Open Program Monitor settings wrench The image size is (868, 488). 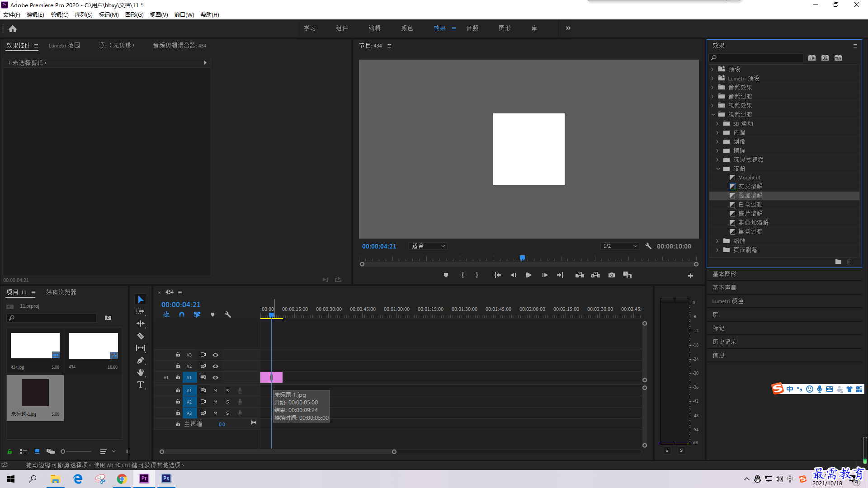tap(648, 246)
